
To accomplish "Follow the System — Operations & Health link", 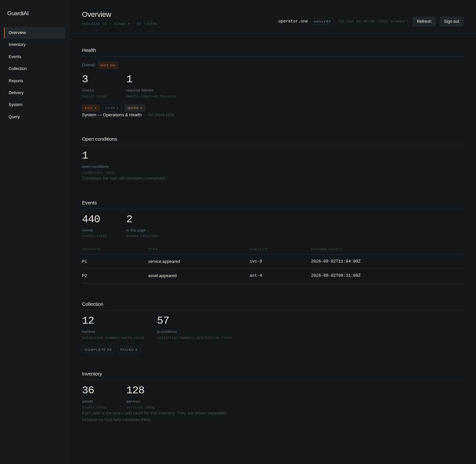I will 112,115.
